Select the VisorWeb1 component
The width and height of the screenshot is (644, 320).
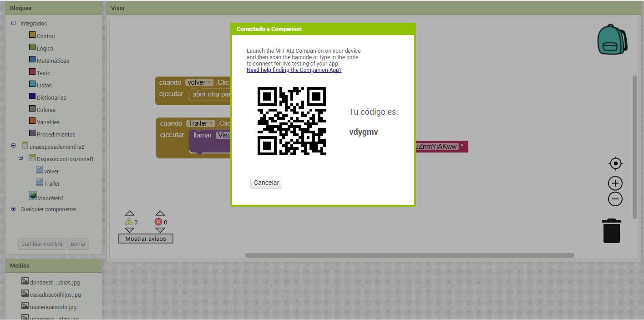(50, 198)
